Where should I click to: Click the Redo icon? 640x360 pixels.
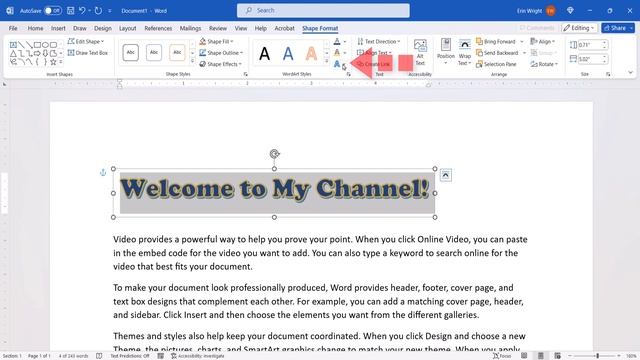pyautogui.click(x=98, y=11)
